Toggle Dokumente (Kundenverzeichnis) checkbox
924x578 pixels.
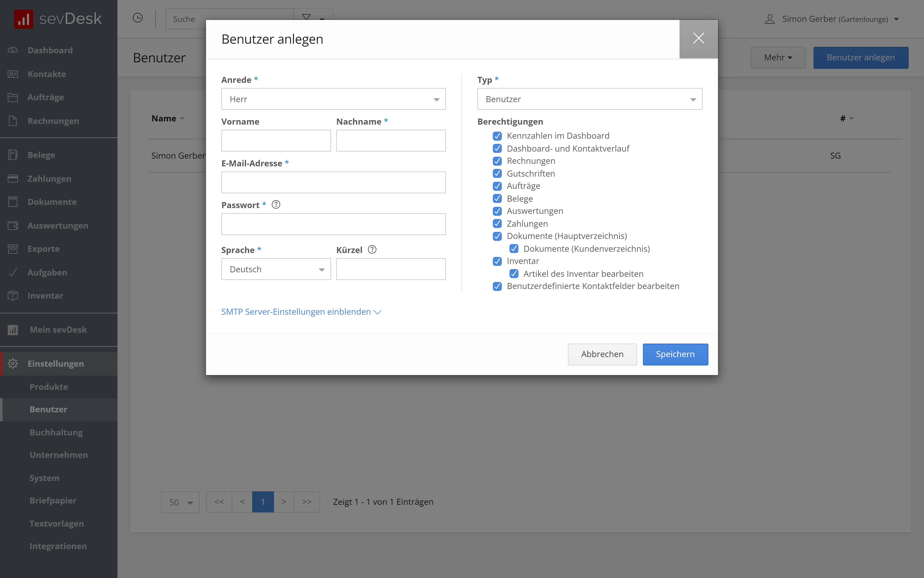(514, 249)
